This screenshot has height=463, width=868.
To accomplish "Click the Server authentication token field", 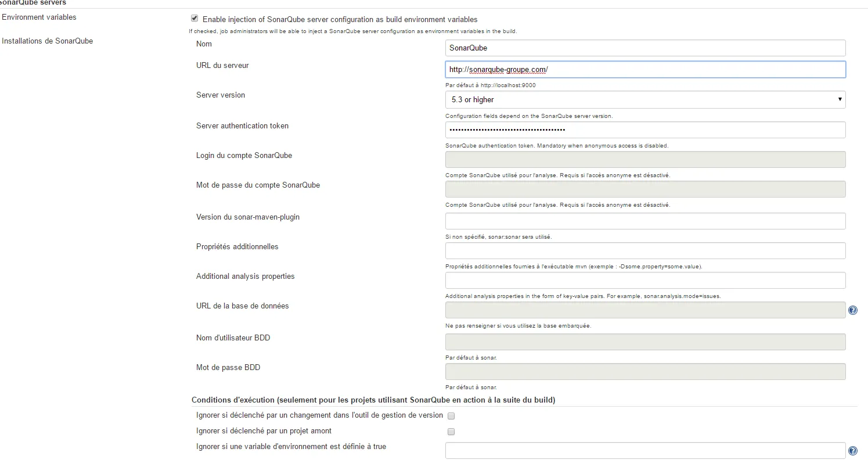I will [644, 130].
